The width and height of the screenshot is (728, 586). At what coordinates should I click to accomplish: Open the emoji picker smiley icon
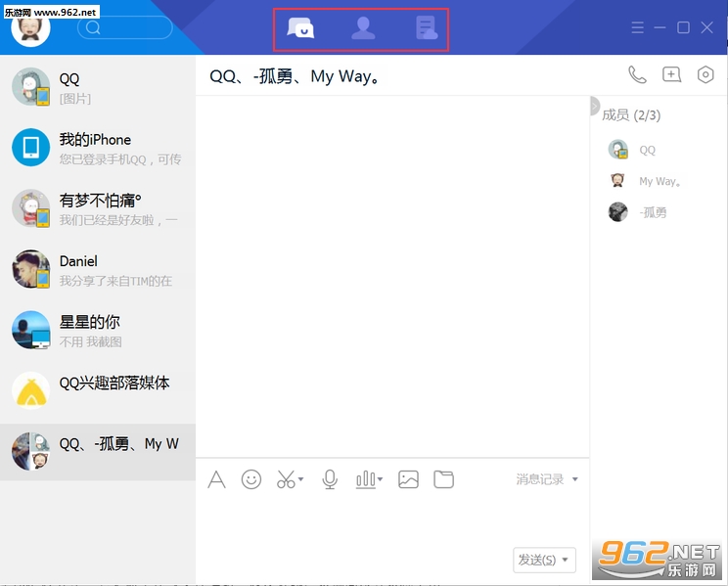[251, 479]
